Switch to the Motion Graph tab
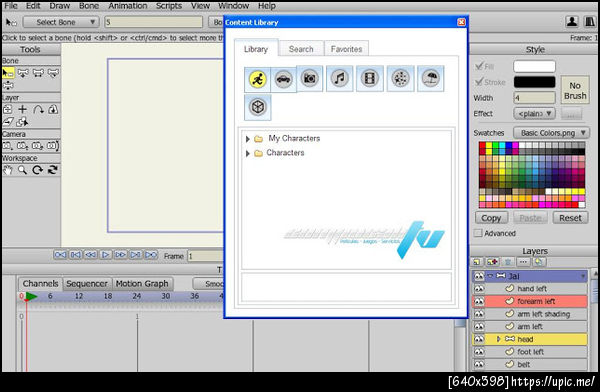 point(142,284)
